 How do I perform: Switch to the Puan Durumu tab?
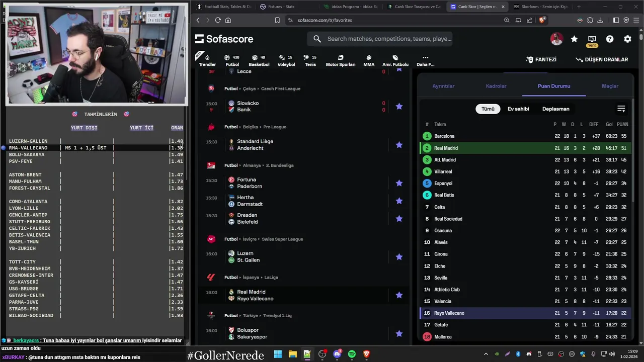554,86
